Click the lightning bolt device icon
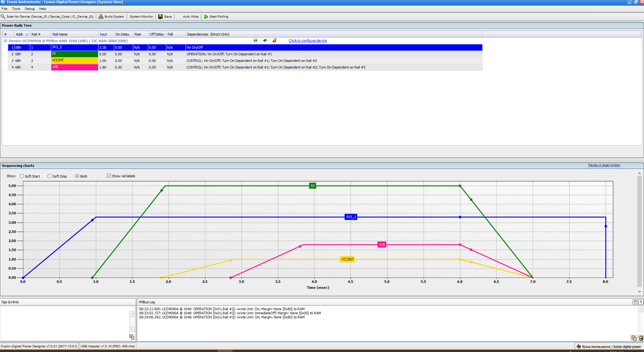Viewport: 644px width, 352px height. click(x=274, y=40)
